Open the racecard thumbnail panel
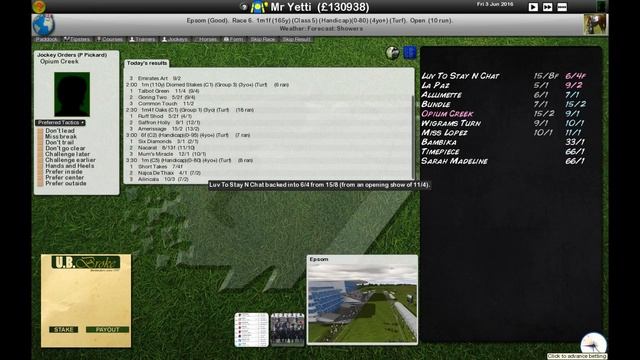640x360 pixels. point(251,330)
